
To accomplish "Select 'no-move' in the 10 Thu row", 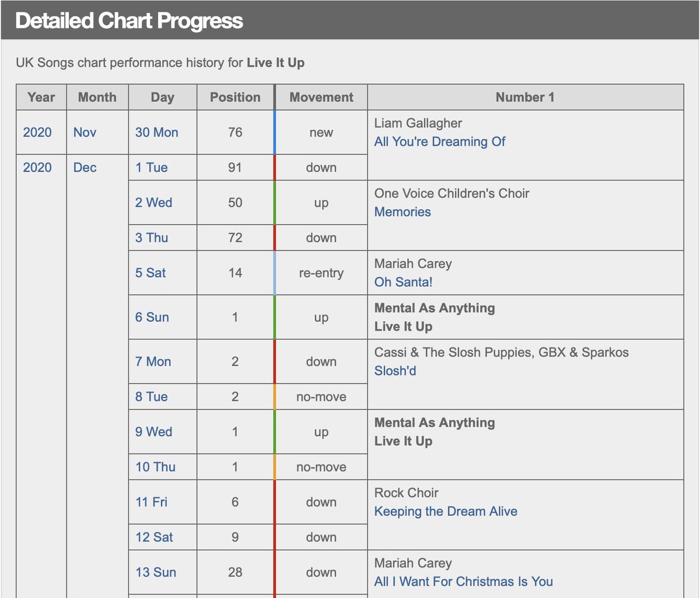I will point(321,467).
